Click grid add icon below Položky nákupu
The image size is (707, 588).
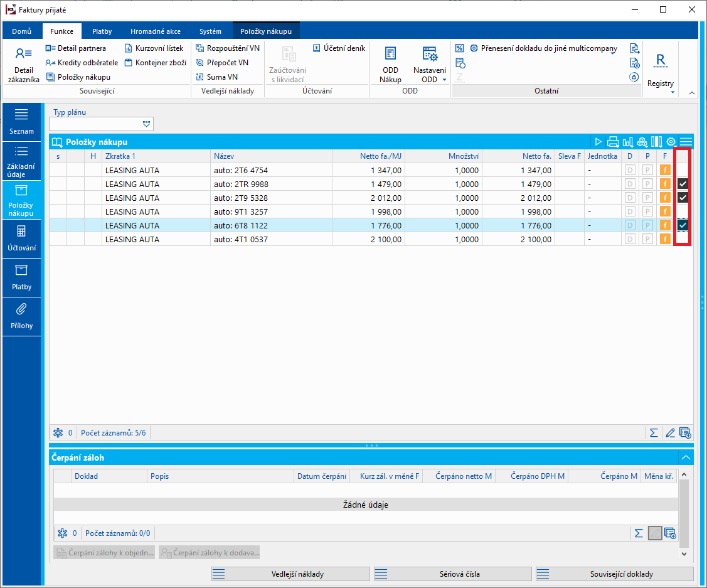pos(685,433)
